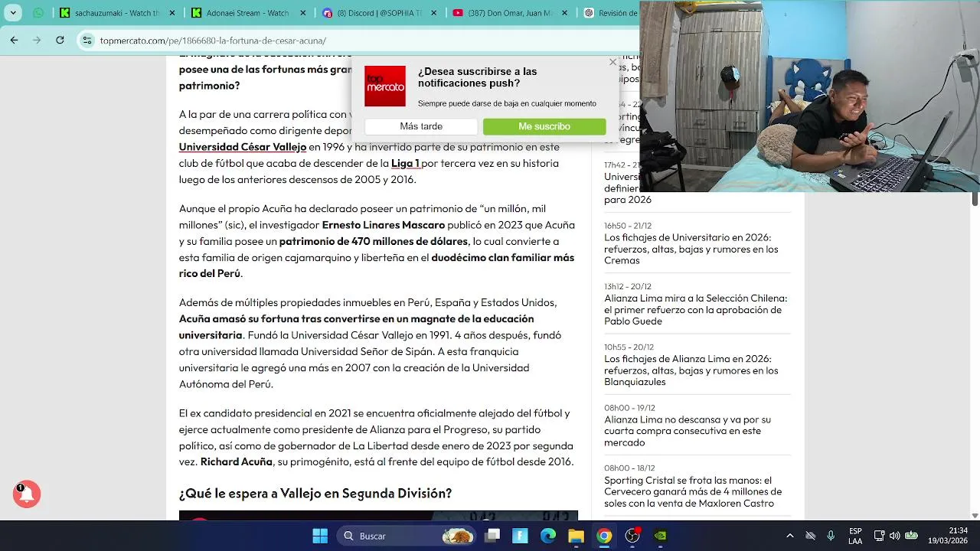980x551 pixels.
Task: Click the bold name Ernesto Linares Mascaro
Action: tap(384, 225)
